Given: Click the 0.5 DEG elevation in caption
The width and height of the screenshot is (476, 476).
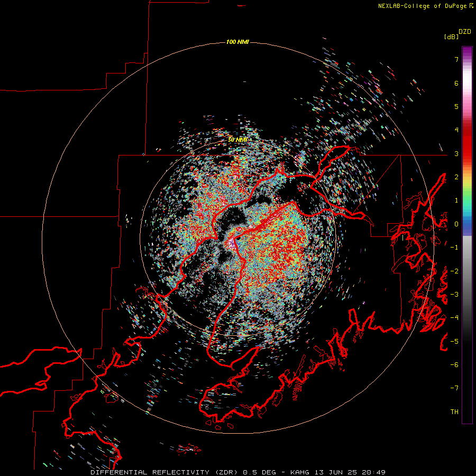Looking at the screenshot, I should coord(259,472).
